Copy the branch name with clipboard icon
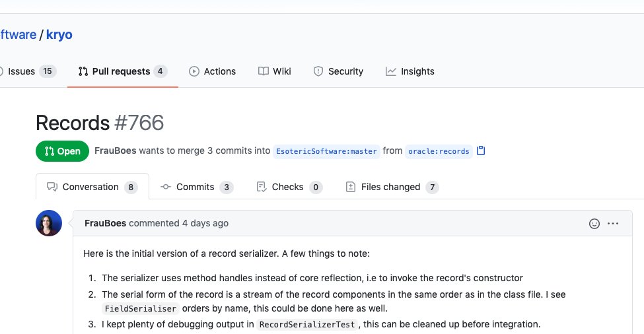 coord(481,150)
